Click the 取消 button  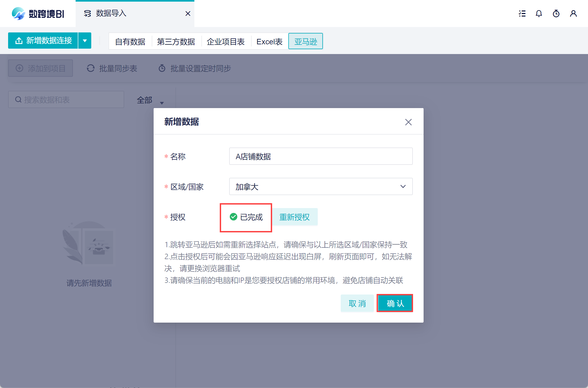[357, 303]
